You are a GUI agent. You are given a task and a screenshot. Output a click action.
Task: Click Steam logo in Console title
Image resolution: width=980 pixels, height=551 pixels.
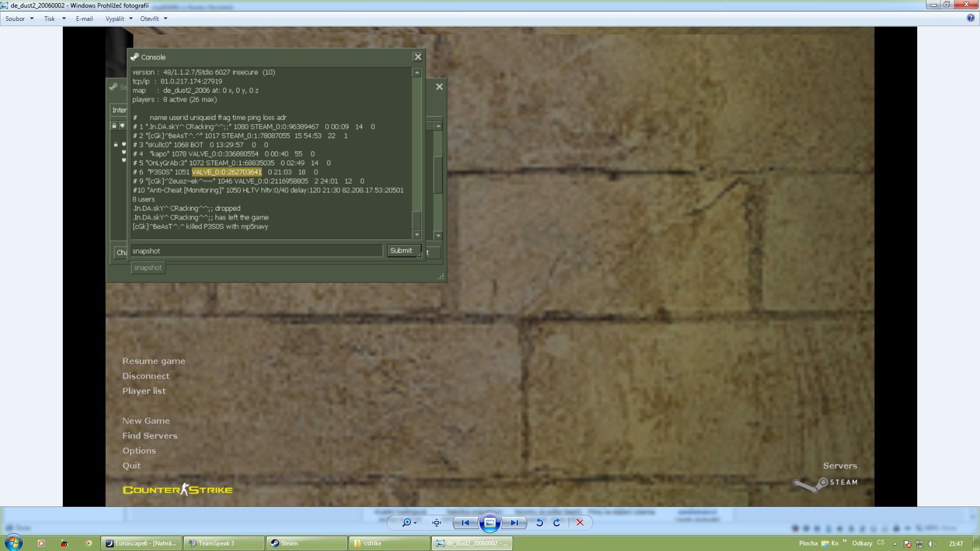[135, 57]
